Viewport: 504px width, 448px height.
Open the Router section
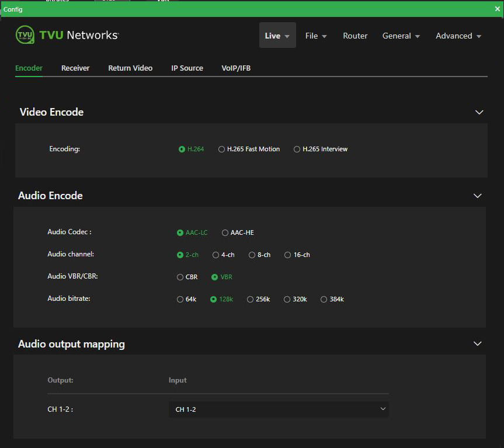click(354, 36)
